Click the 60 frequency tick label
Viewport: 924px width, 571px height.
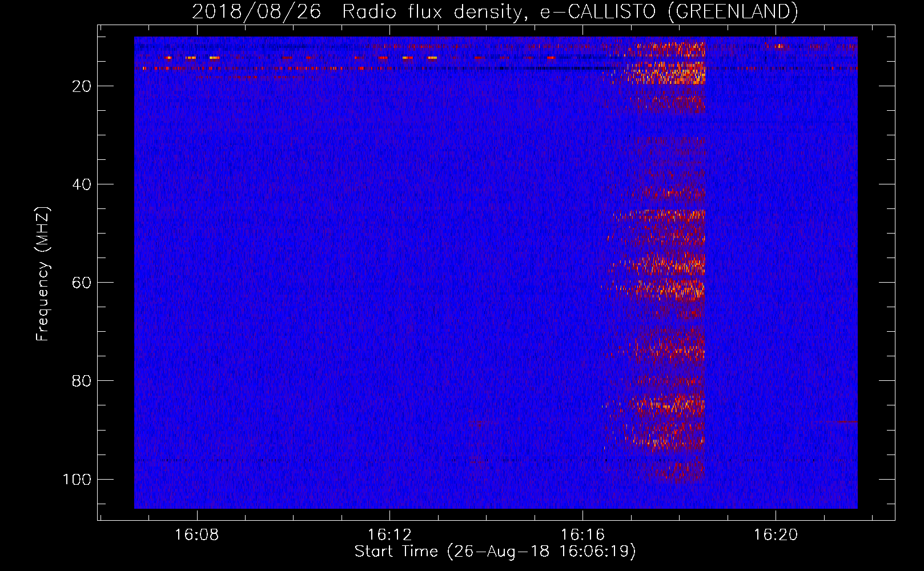[82, 283]
